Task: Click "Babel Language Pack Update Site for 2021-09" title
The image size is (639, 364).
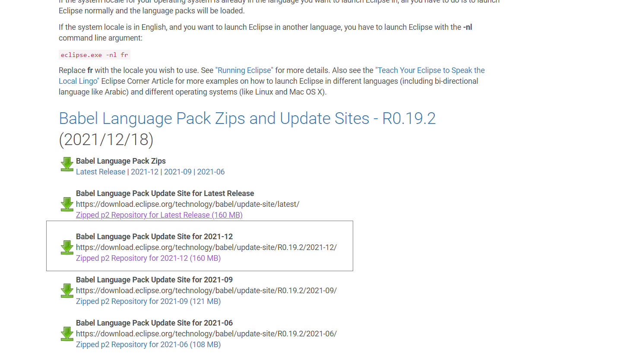Action: (x=154, y=280)
